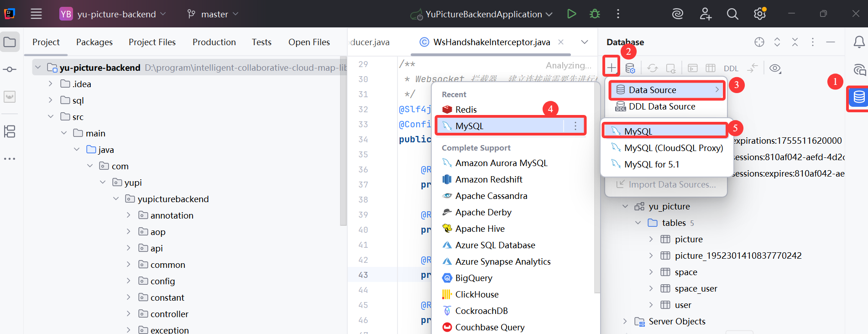Viewport: 868px width, 334px height.
Task: Select MySQL for 5.1 driver
Action: click(x=651, y=164)
